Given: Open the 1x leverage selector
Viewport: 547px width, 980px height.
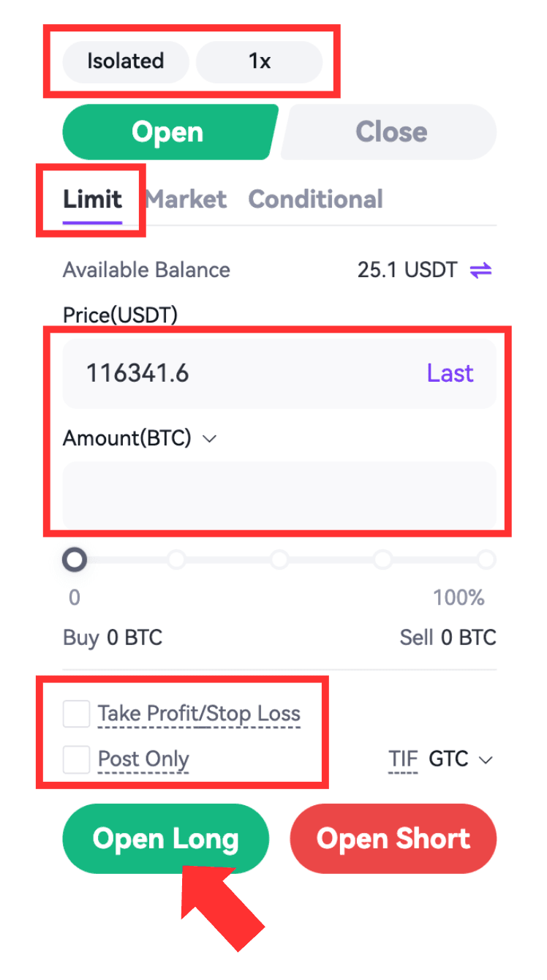Looking at the screenshot, I should [x=259, y=61].
